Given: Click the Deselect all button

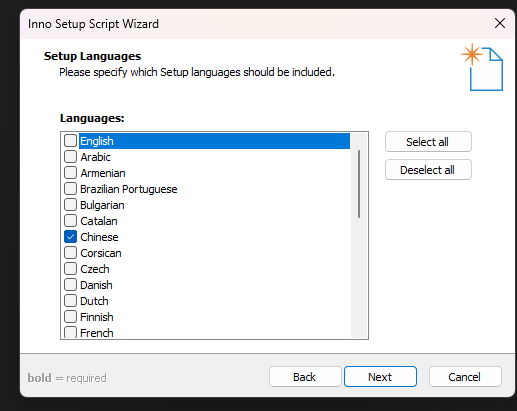Looking at the screenshot, I should pos(428,170).
